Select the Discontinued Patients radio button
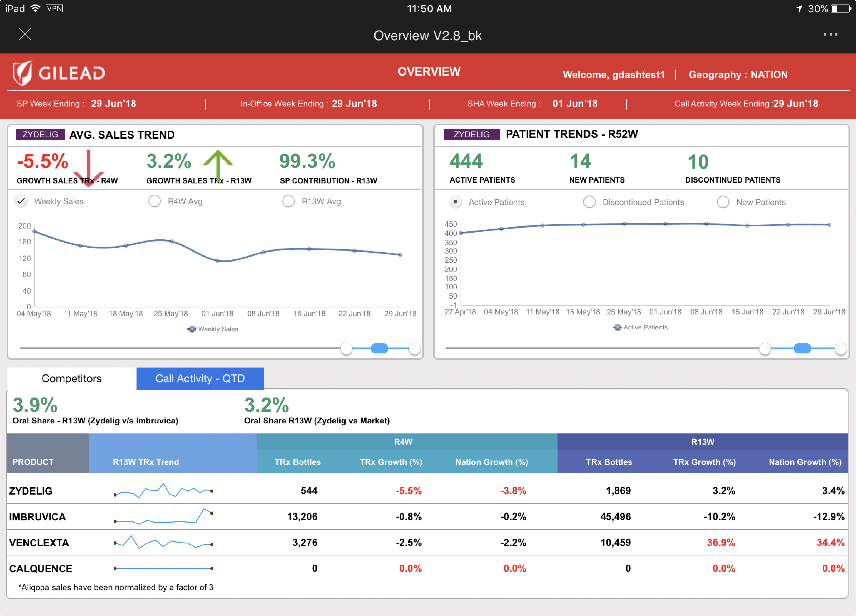Screen dimensions: 856x616 [x=589, y=202]
